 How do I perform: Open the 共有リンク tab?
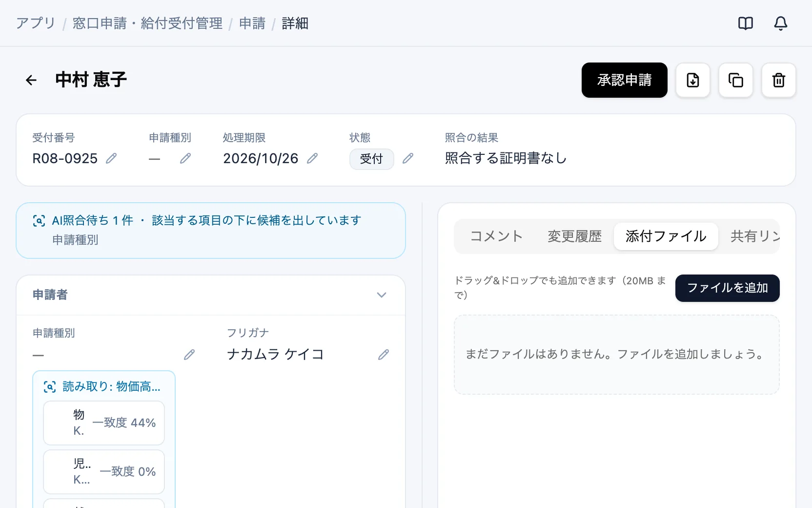coord(755,236)
